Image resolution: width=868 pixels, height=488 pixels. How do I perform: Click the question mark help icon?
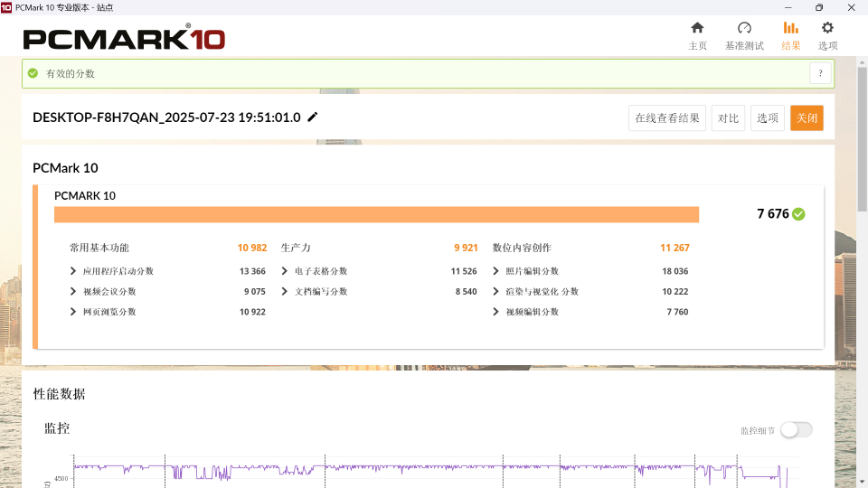tap(820, 73)
